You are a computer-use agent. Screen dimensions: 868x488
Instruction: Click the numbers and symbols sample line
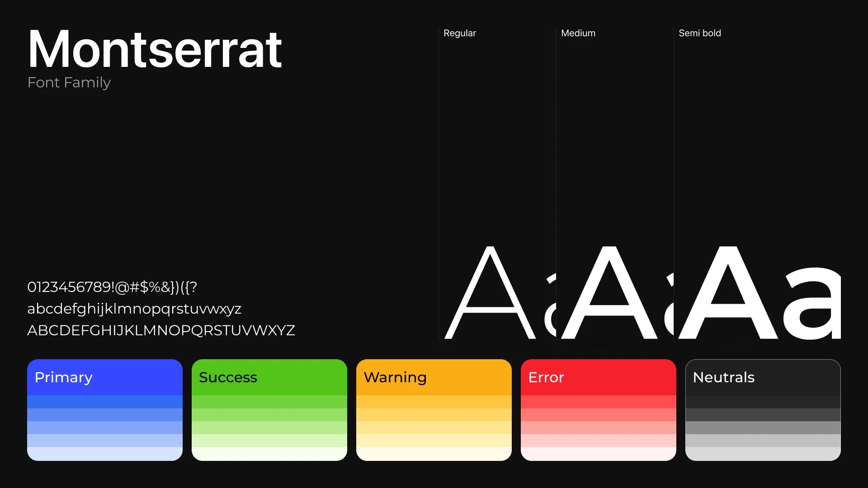coord(112,287)
